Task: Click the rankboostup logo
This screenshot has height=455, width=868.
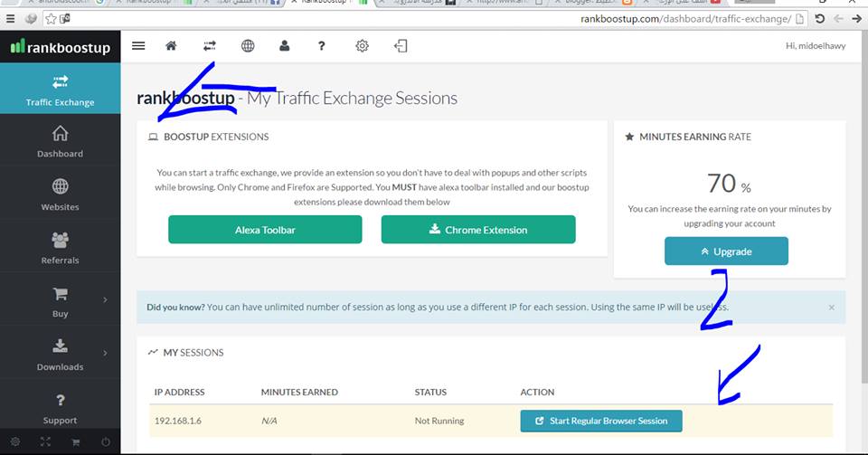Action: click(x=60, y=47)
